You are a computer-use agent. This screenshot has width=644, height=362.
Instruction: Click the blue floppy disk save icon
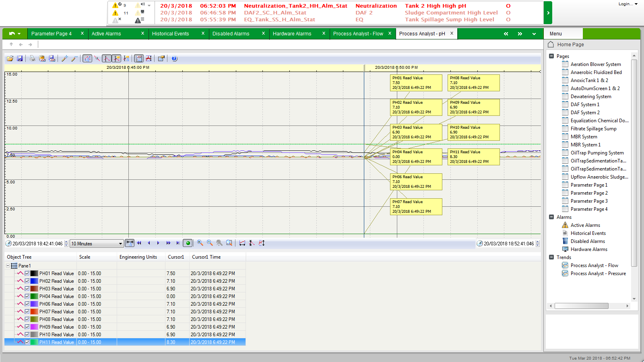pos(20,59)
